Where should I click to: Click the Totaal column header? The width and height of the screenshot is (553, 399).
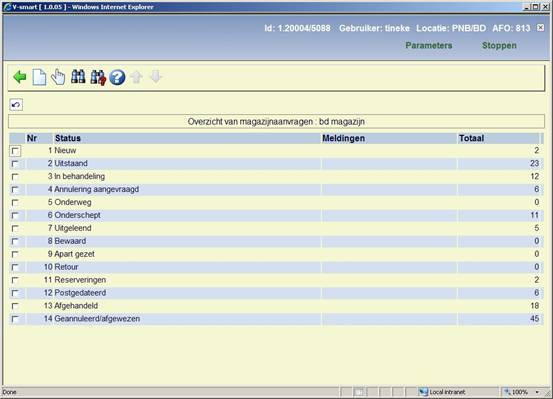(471, 138)
